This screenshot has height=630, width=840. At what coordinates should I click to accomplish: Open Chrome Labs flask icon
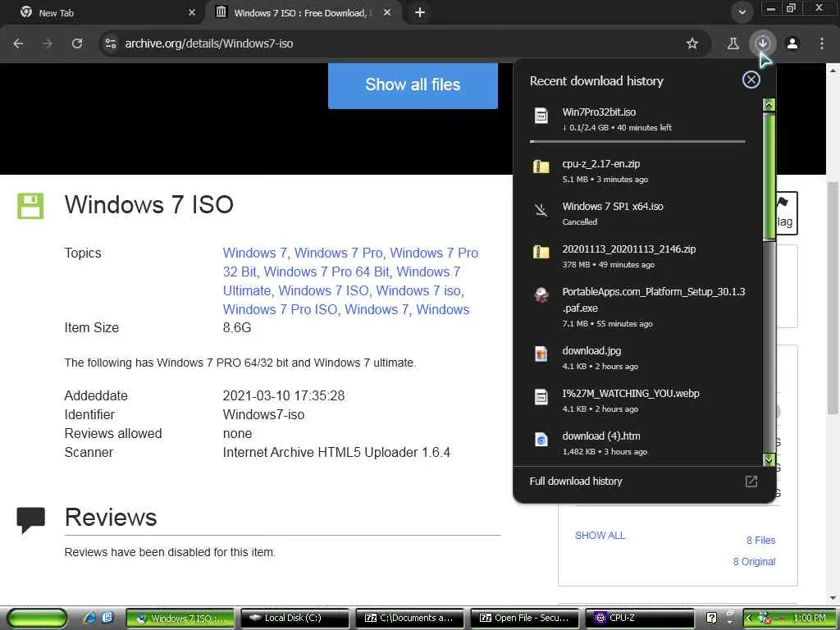coord(733,43)
